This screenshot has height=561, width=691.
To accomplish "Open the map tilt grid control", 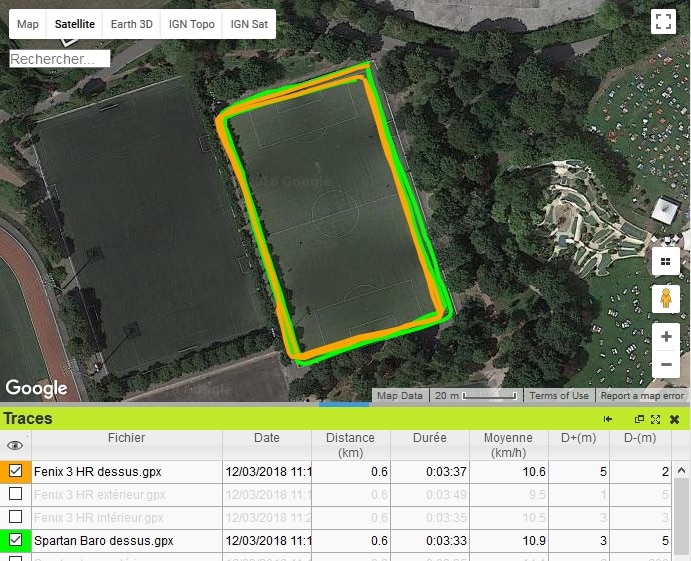I will 666,261.
